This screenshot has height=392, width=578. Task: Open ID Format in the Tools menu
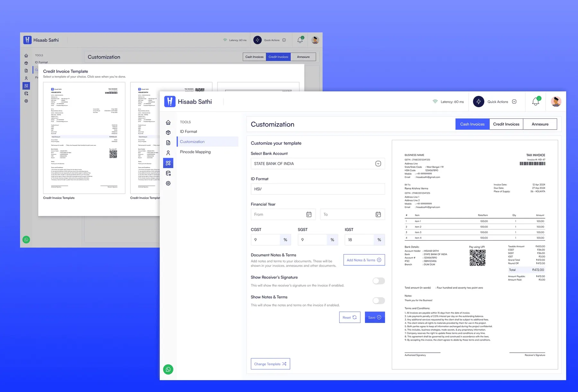(x=188, y=132)
